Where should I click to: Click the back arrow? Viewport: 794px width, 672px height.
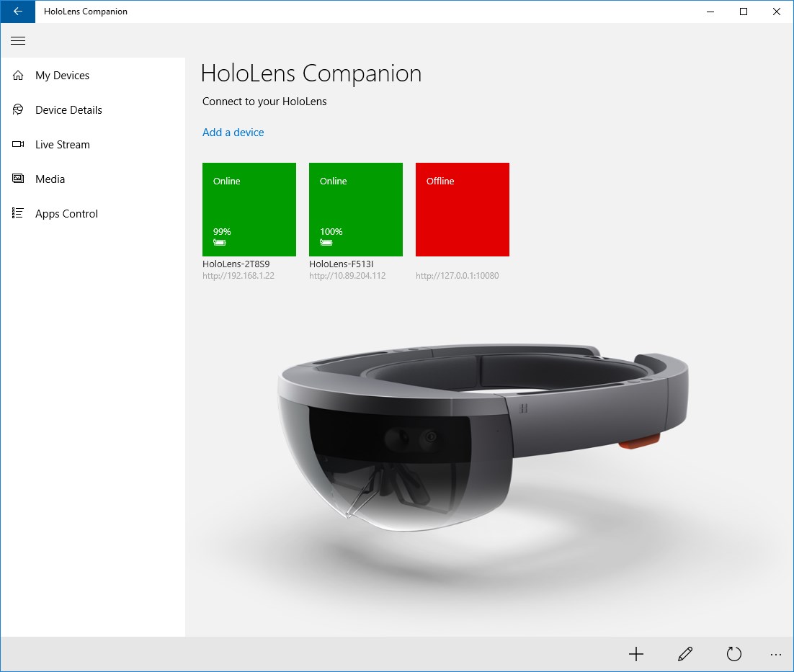point(17,12)
